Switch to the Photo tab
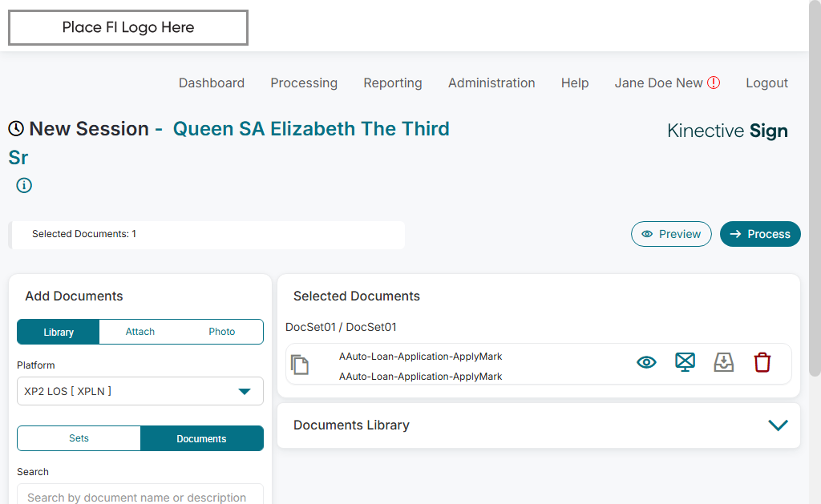Screen dimensions: 821x504 pyautogui.click(x=222, y=332)
